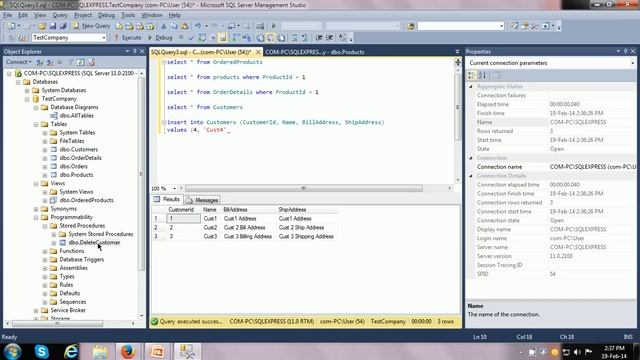Click Connect Object Explorer icon
Viewport: 640px width, 360px height.
(40, 62)
